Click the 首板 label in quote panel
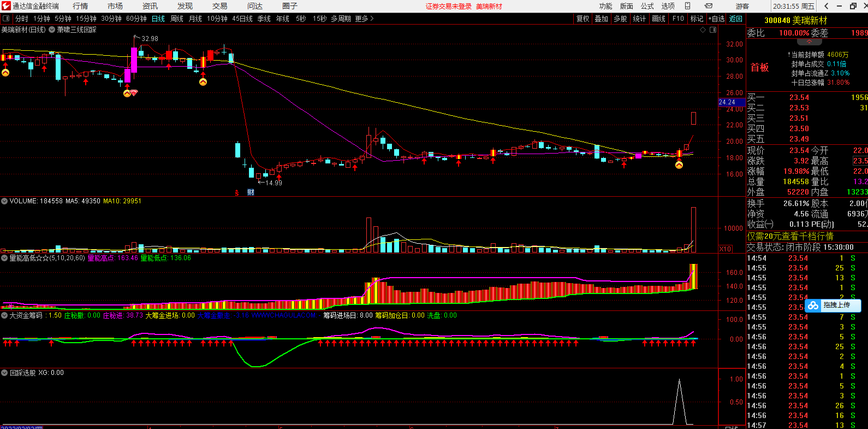This screenshot has width=868, height=429. click(759, 67)
